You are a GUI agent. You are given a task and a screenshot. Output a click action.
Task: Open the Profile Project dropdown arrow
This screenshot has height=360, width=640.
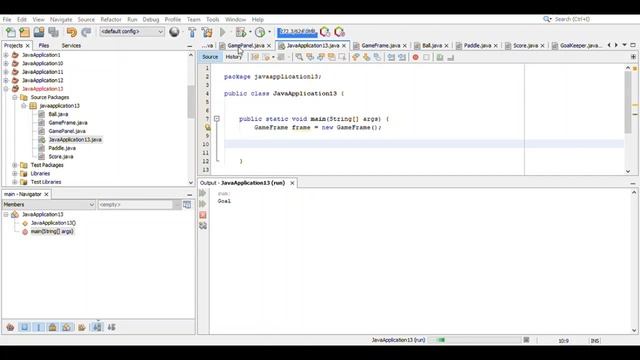click(269, 32)
